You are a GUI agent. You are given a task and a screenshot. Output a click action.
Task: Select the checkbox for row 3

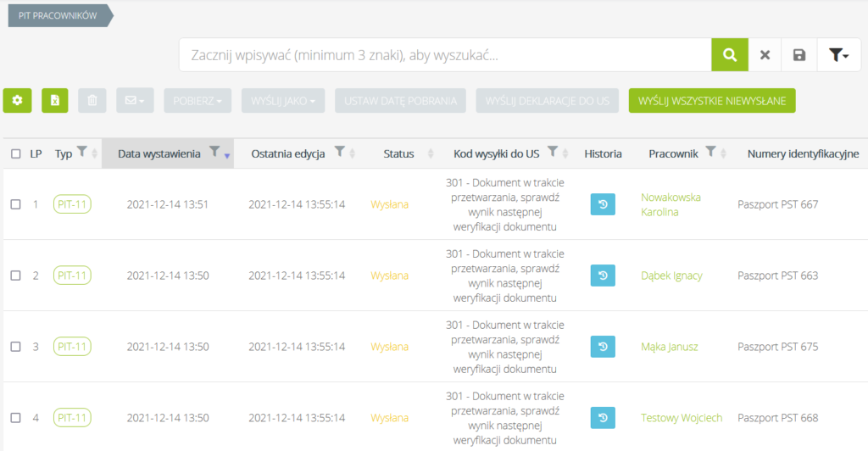tap(16, 347)
